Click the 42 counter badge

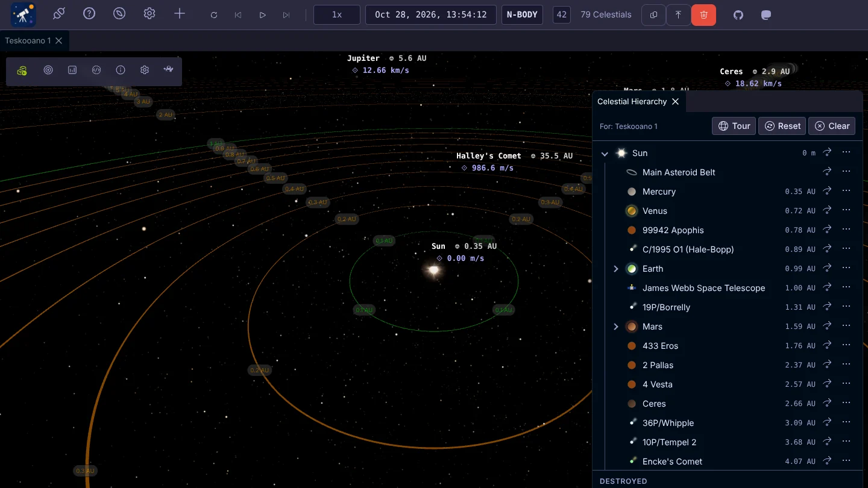point(562,14)
